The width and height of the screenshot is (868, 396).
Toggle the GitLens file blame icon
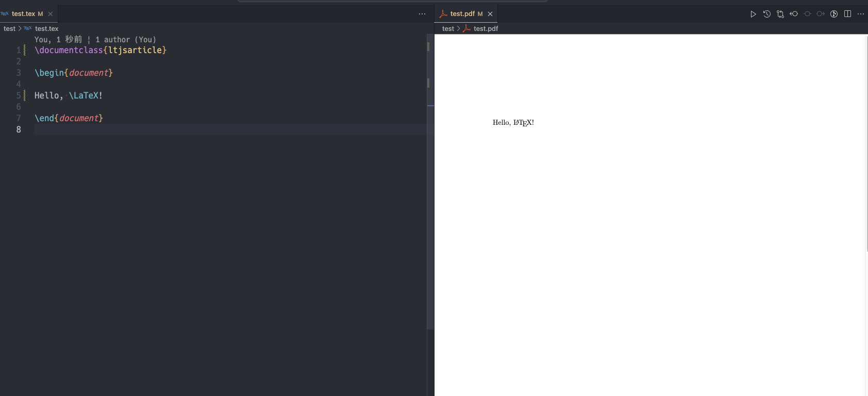pos(834,14)
